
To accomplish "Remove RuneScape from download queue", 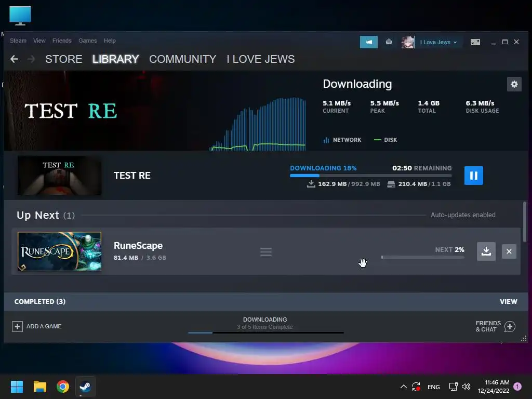I will click(x=509, y=251).
